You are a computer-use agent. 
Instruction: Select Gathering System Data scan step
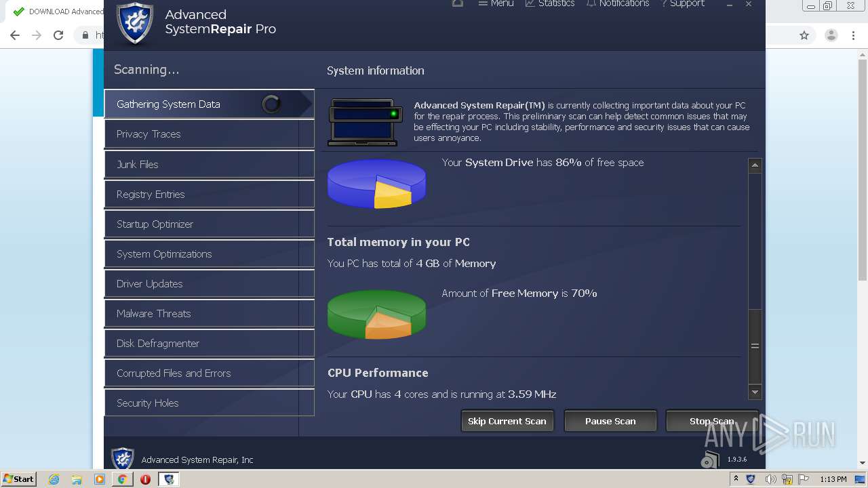[x=209, y=104]
